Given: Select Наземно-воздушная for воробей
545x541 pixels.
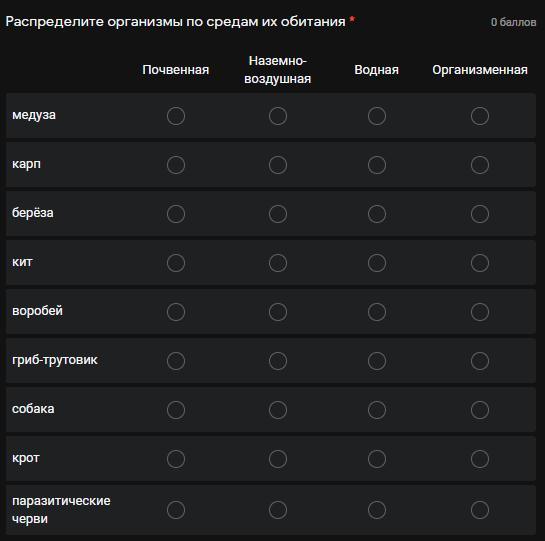Looking at the screenshot, I should tap(278, 312).
